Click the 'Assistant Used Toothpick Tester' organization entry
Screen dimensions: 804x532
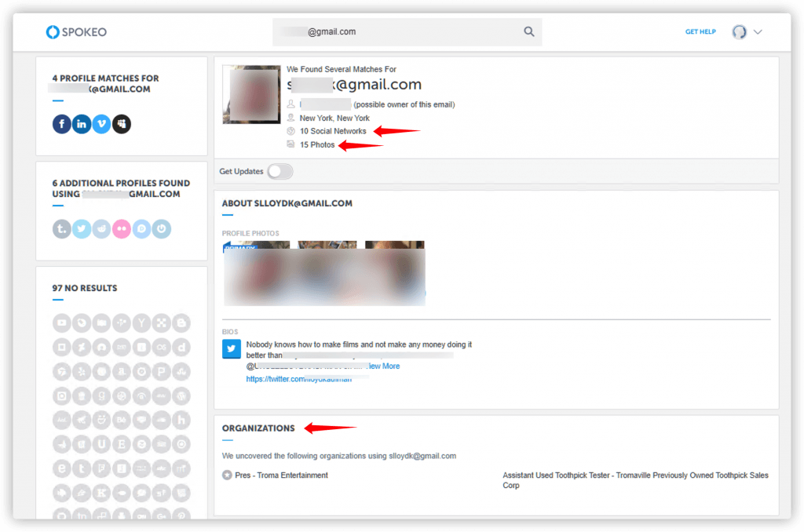[635, 480]
